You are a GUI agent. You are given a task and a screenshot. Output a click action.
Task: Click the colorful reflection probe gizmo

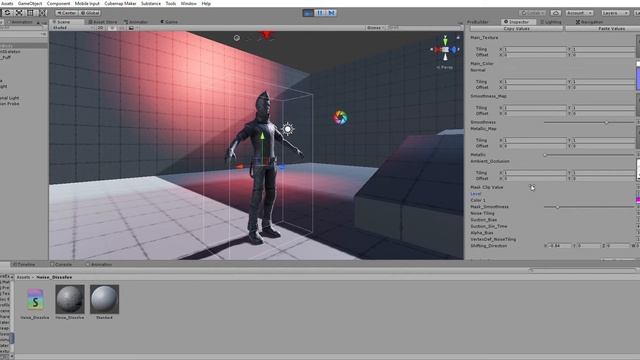pyautogui.click(x=340, y=118)
